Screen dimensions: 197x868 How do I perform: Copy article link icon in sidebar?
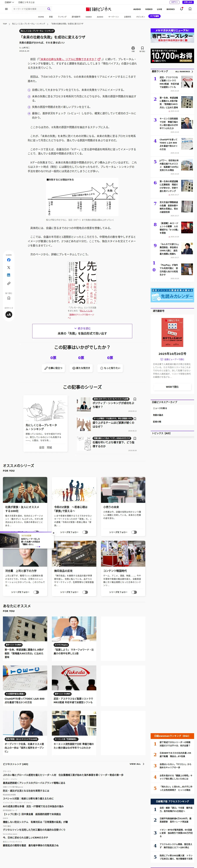tap(9, 283)
